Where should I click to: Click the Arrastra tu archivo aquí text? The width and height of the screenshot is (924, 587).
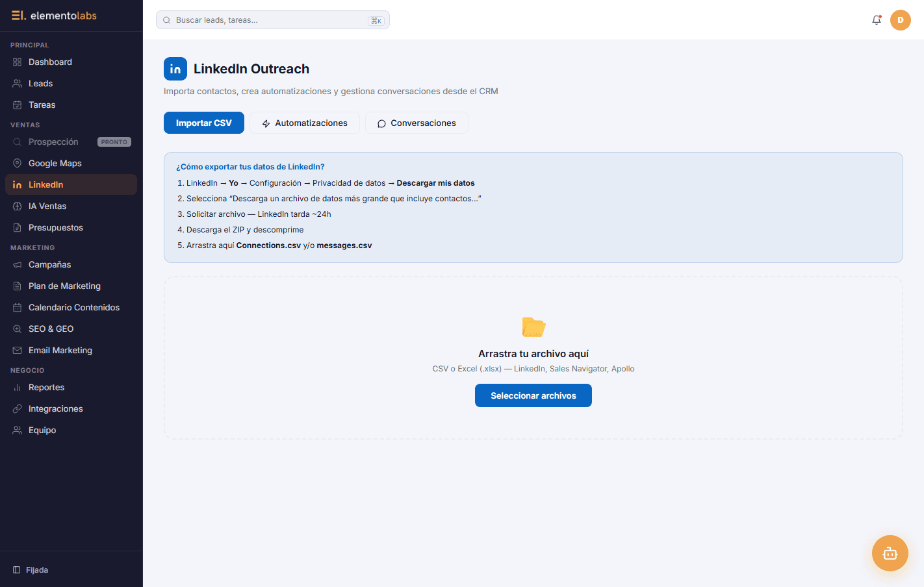pos(533,354)
